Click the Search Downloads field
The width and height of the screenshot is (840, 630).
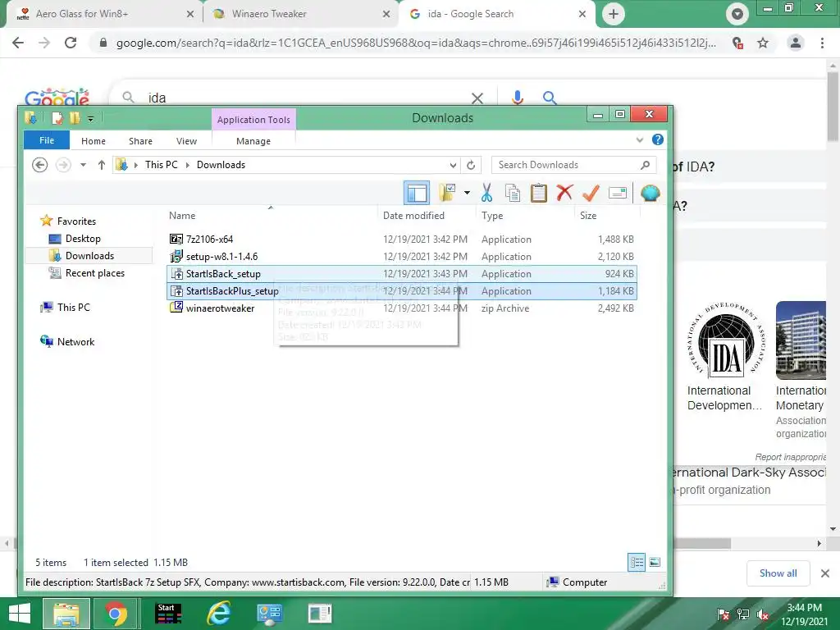click(574, 165)
